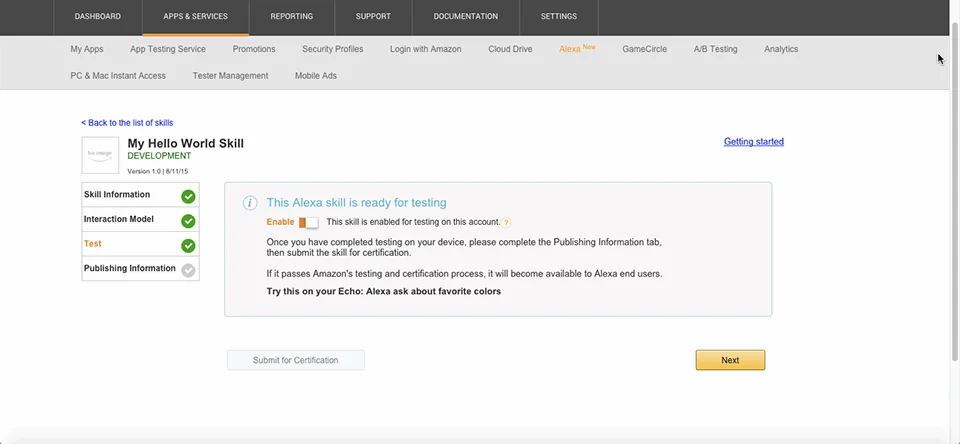Open the Settings tab
960x444 pixels.
[558, 17]
